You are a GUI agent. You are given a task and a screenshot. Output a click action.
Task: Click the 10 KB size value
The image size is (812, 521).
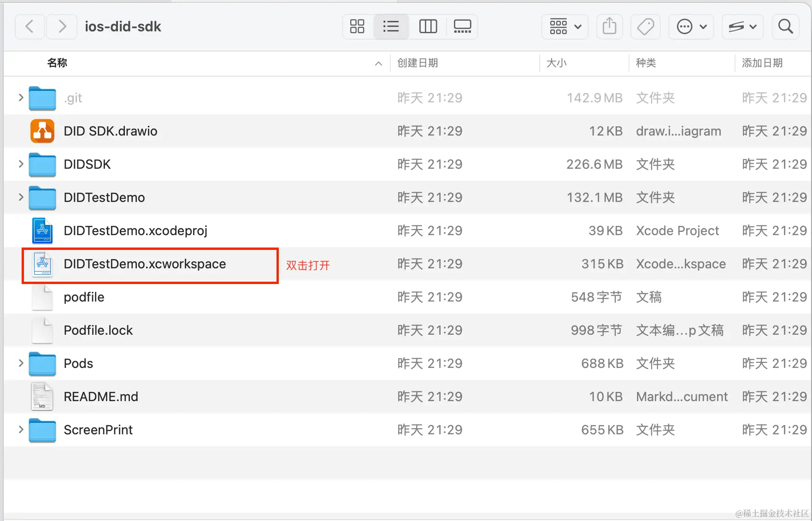pos(606,397)
